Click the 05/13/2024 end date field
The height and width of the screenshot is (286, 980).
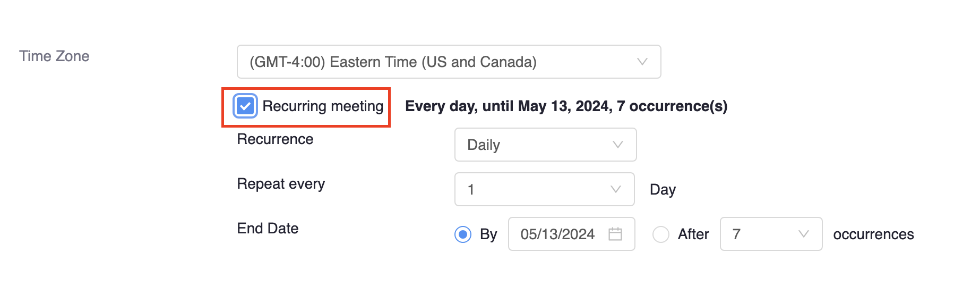click(x=557, y=234)
